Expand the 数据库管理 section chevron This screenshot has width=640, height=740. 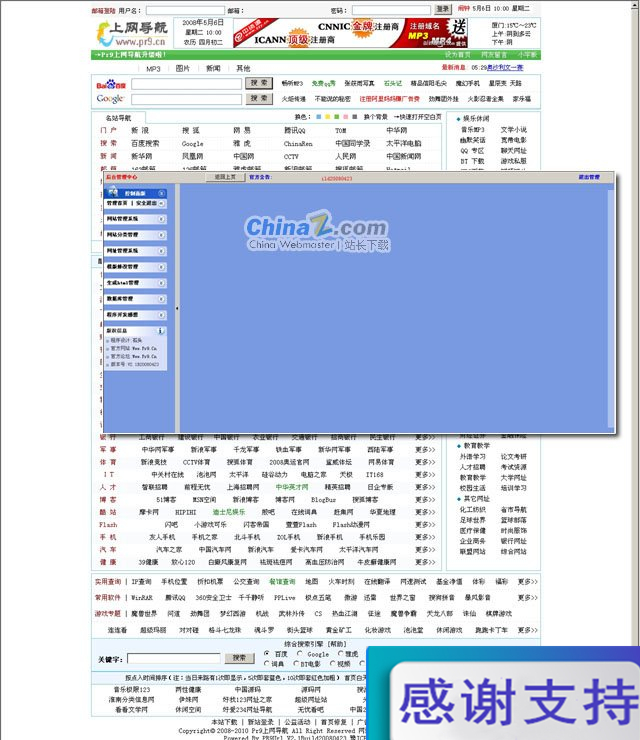click(x=161, y=299)
